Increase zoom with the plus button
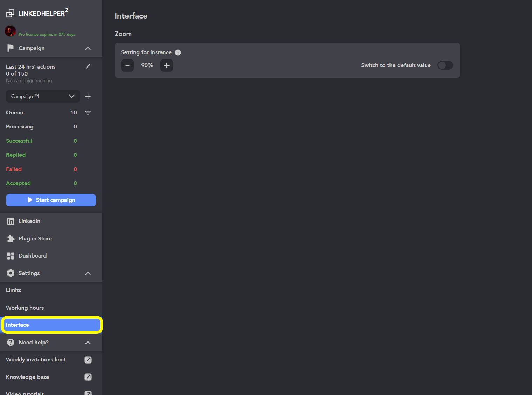This screenshot has height=395, width=532. (x=167, y=65)
